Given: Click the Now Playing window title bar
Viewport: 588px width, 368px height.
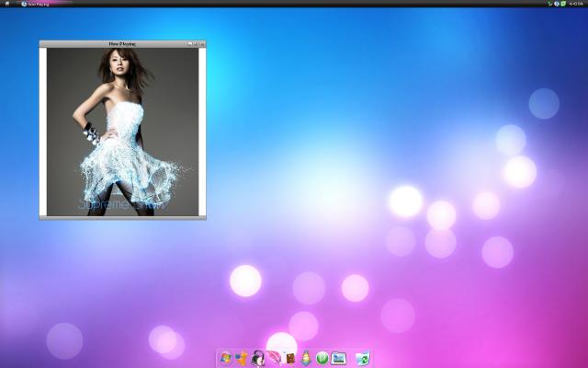Looking at the screenshot, I should pyautogui.click(x=122, y=44).
